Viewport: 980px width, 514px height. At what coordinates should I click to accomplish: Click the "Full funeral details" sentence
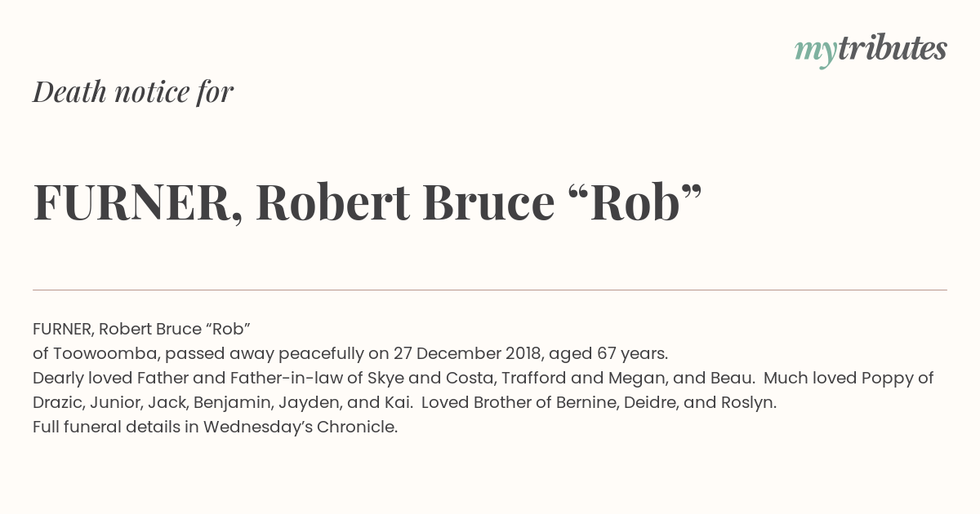point(215,427)
